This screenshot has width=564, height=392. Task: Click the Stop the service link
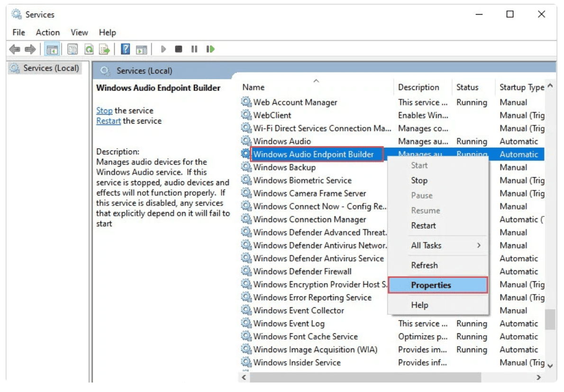point(104,111)
